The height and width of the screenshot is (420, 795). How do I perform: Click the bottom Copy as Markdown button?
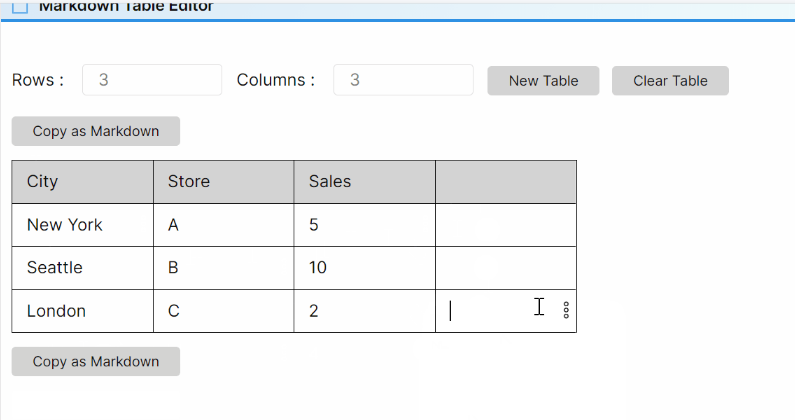click(96, 361)
